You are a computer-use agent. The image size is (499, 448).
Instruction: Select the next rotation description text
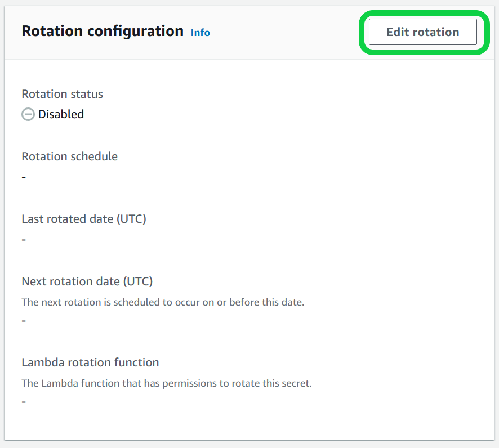162,302
